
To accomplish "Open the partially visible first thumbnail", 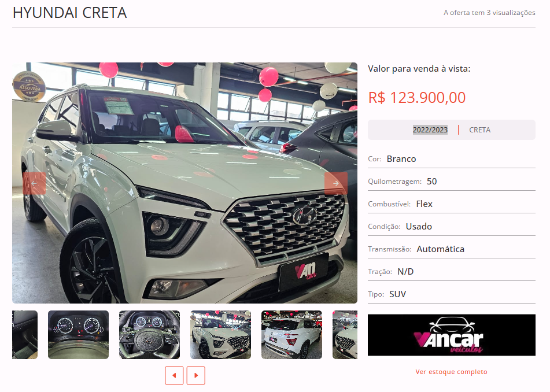I will pyautogui.click(x=25, y=335).
